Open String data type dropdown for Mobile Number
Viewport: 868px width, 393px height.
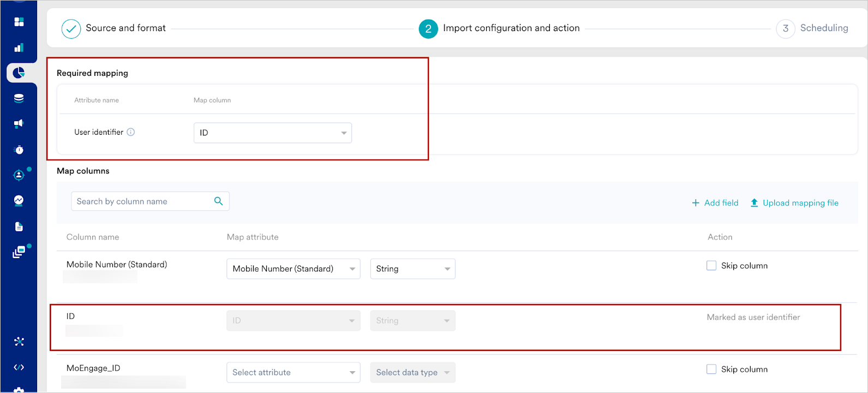tap(412, 269)
